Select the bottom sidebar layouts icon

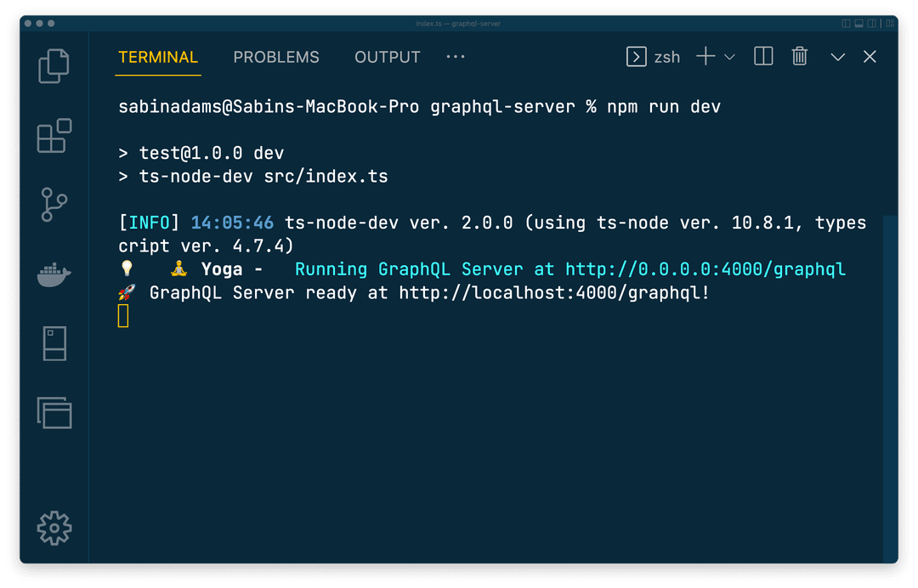[54, 414]
